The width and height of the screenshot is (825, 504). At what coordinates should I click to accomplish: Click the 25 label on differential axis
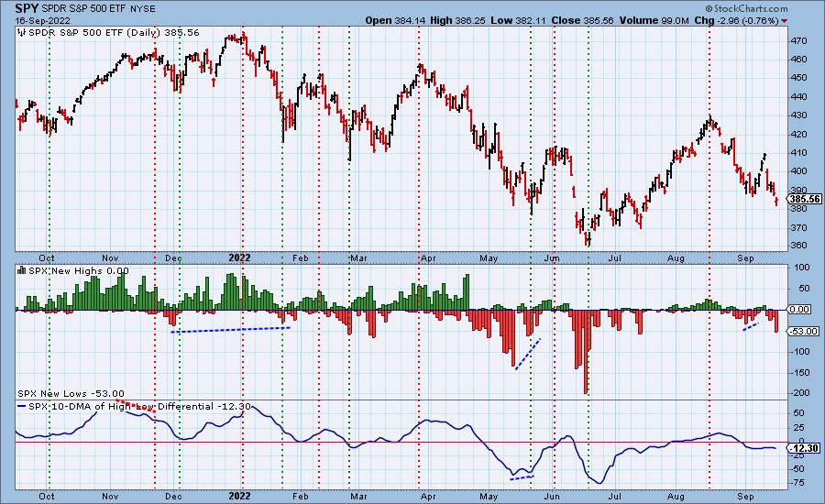tap(799, 428)
